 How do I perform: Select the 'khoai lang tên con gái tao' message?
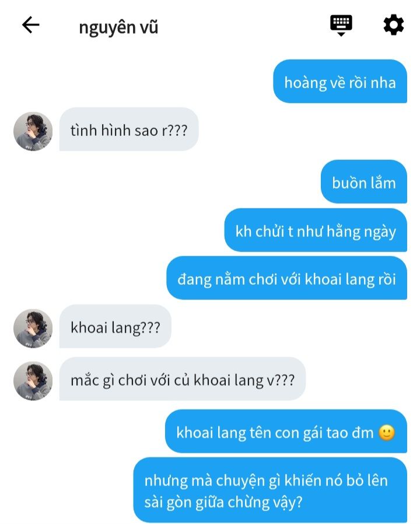[286, 431]
